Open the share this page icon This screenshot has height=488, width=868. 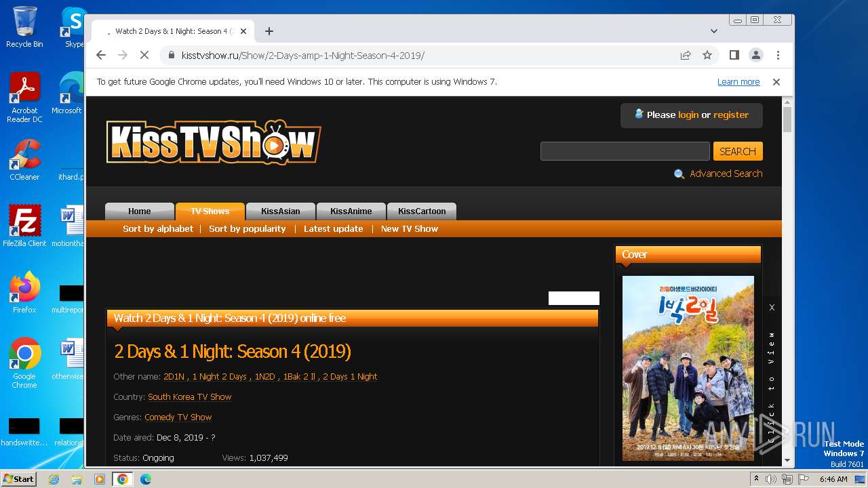[x=686, y=55]
